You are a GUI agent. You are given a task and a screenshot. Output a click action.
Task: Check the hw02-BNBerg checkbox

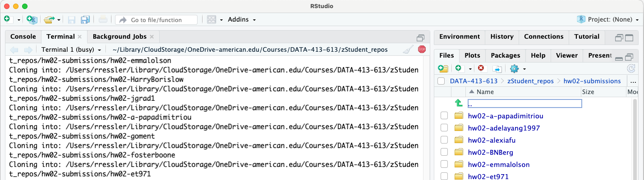click(x=444, y=152)
